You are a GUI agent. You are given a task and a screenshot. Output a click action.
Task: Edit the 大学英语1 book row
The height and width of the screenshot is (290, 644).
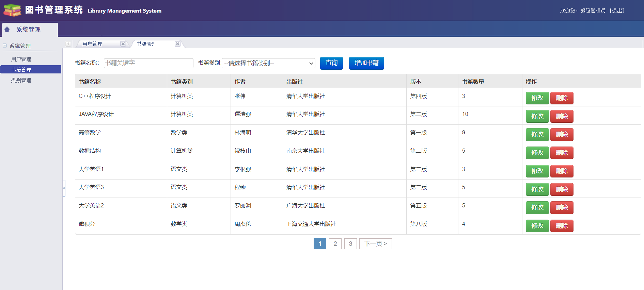click(x=537, y=171)
